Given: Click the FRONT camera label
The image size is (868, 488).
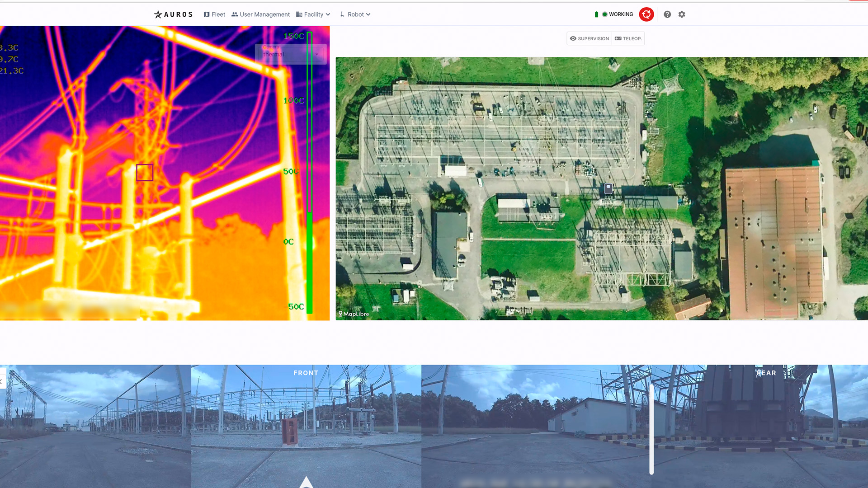Looking at the screenshot, I should coord(306,373).
